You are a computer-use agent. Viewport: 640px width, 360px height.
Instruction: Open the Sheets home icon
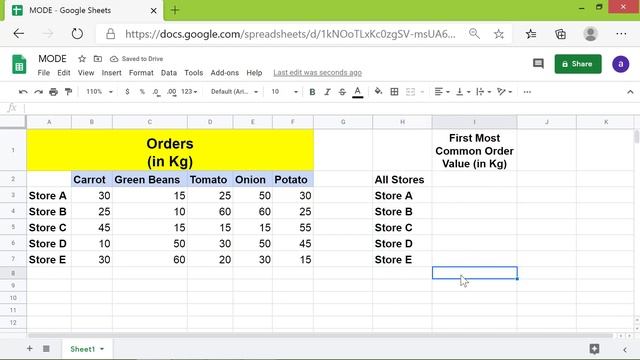[19, 64]
